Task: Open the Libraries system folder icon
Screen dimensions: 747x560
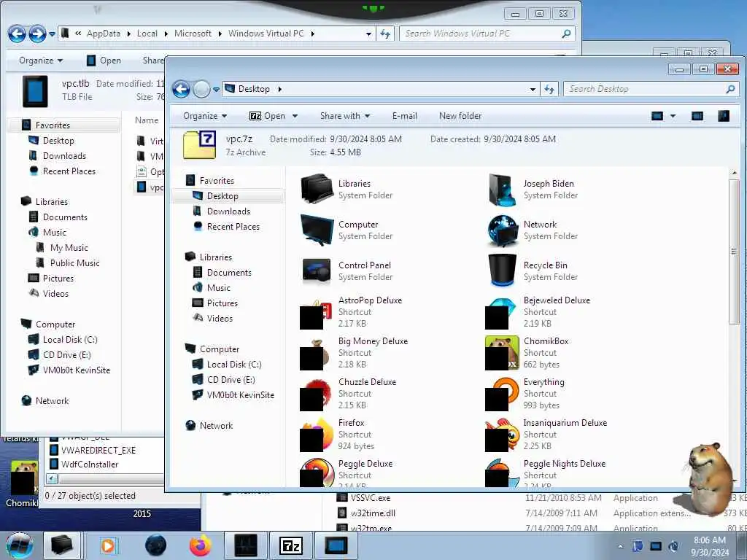Action: (x=317, y=189)
